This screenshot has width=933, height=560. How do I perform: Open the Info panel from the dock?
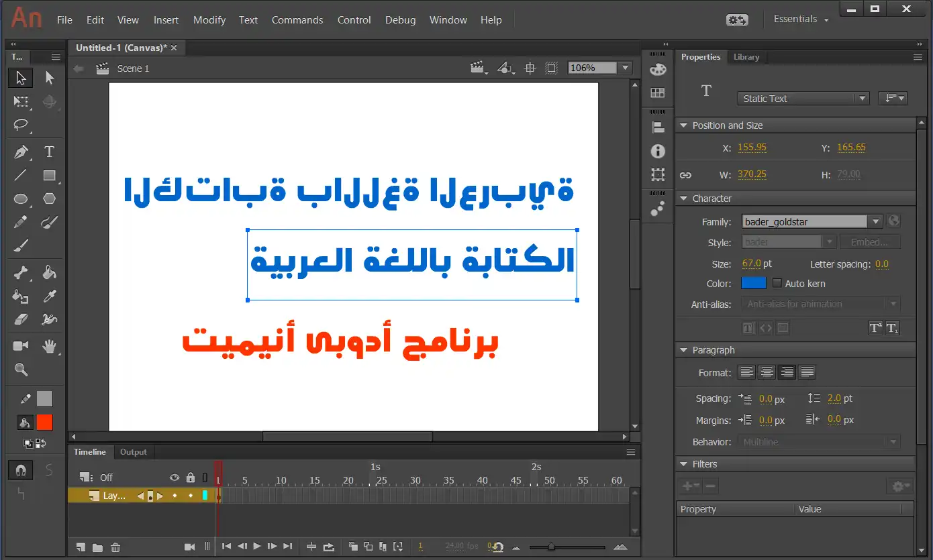658,152
